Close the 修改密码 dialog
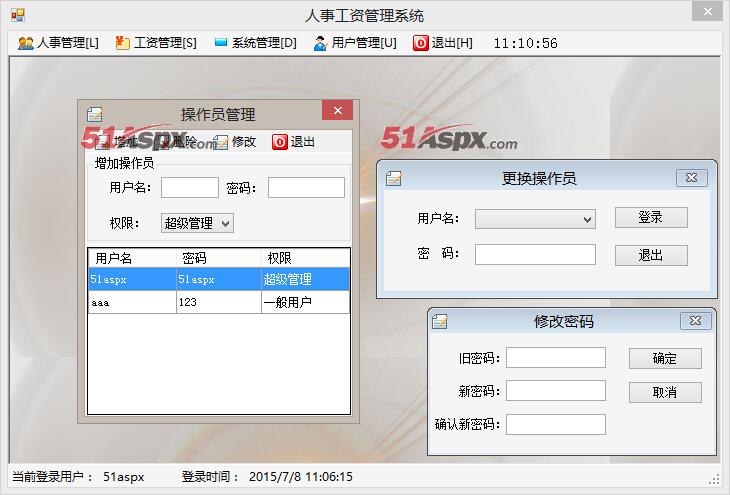Screen dimensions: 730x495 (696, 321)
